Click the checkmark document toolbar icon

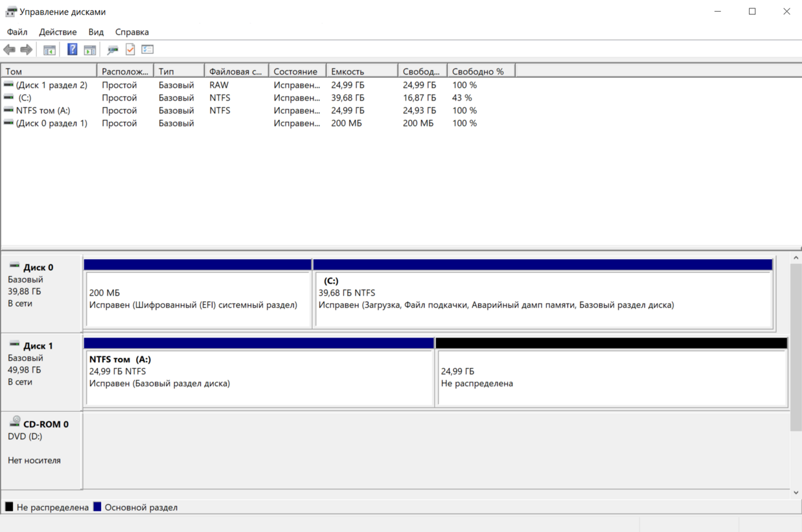pos(130,50)
